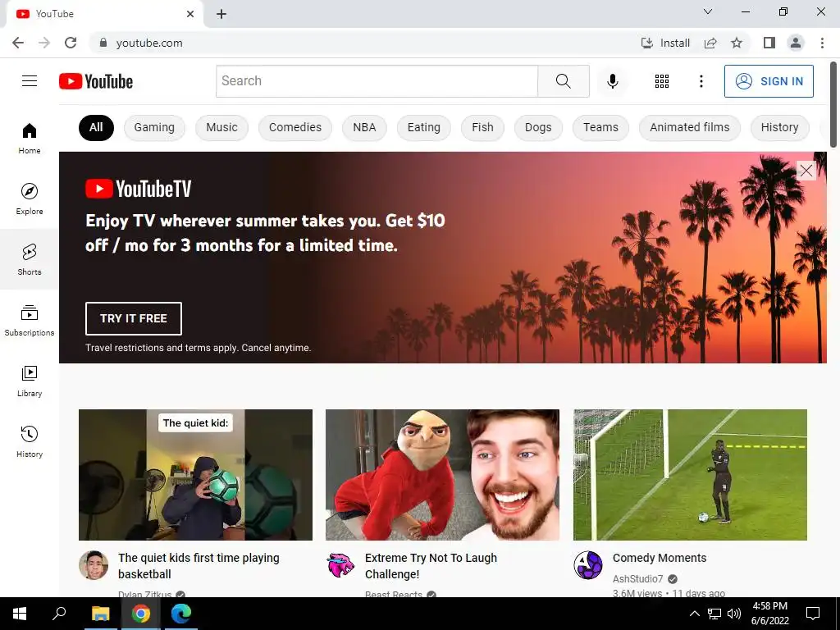Click the Comedy Moments title
The image size is (840, 630).
[660, 558]
